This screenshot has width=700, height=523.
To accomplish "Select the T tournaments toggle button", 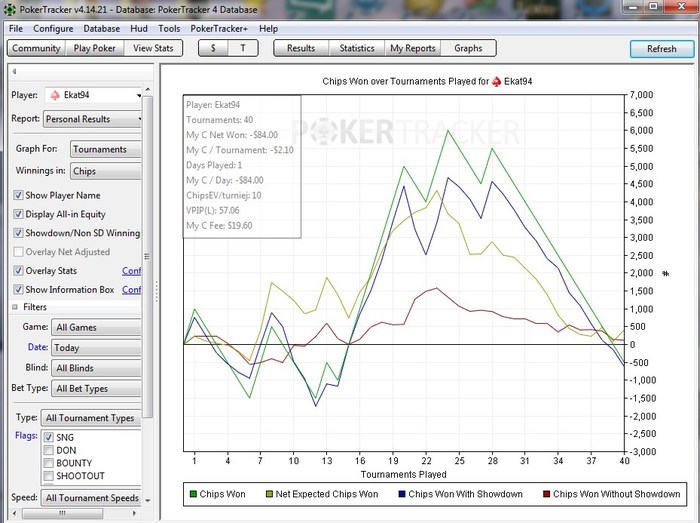I will click(243, 48).
